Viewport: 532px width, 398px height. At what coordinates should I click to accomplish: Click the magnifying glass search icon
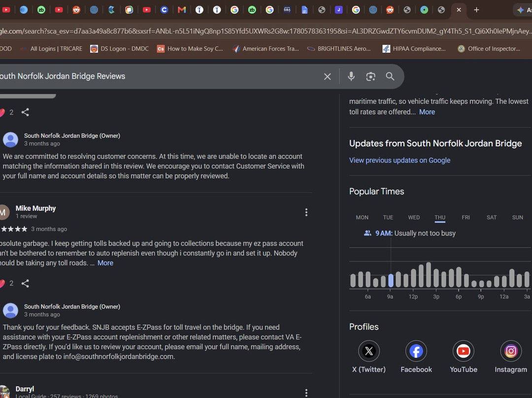point(390,76)
